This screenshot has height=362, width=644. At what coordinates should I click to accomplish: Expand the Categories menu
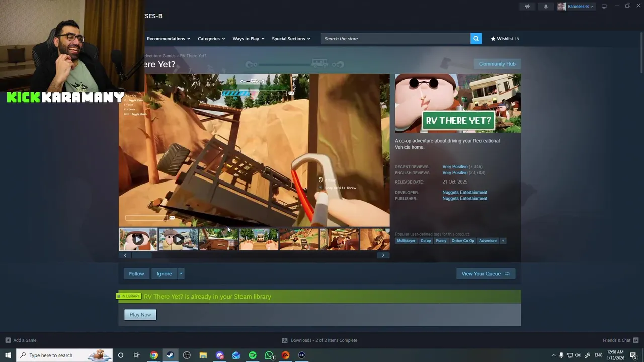point(211,39)
